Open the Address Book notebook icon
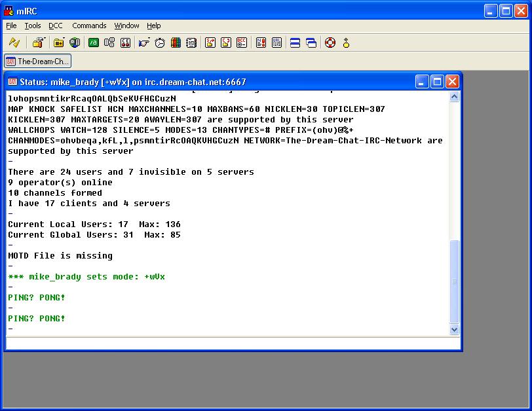 [x=191, y=43]
